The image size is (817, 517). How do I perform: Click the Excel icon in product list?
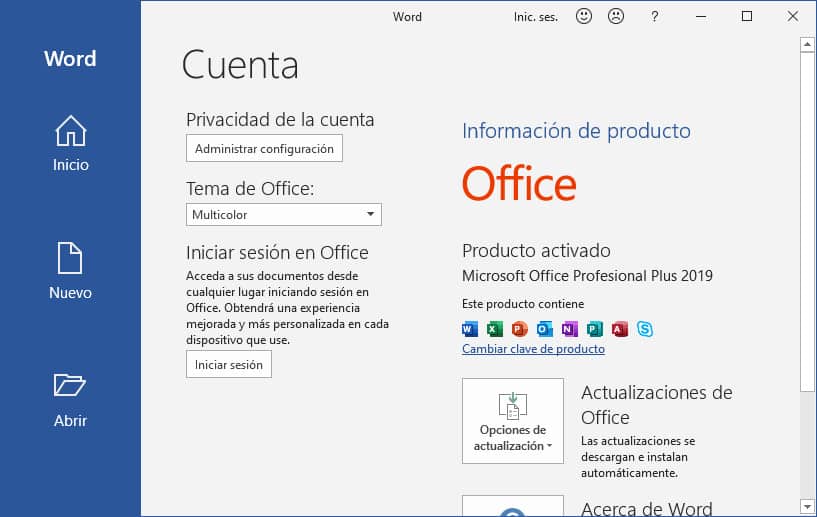(495, 328)
